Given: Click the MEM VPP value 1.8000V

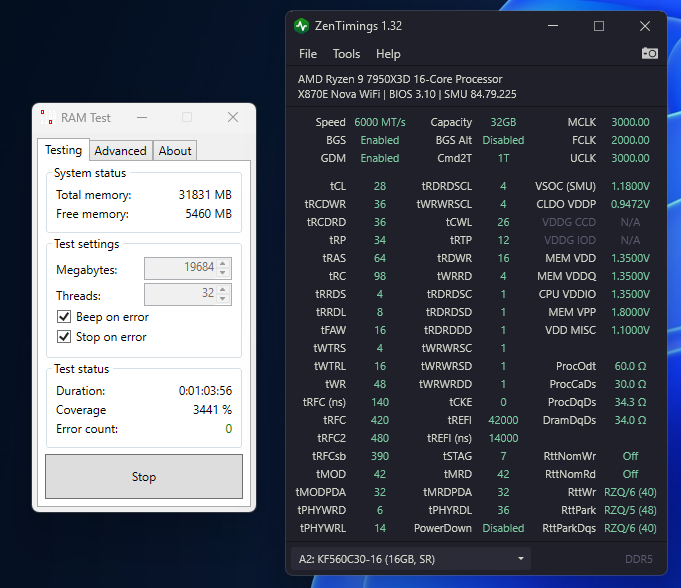Looking at the screenshot, I should coord(630,312).
